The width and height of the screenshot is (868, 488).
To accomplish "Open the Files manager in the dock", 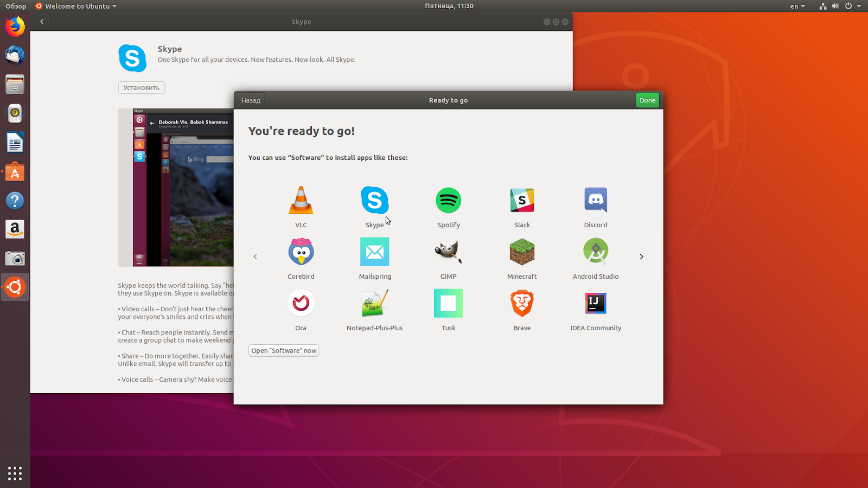I will [15, 85].
